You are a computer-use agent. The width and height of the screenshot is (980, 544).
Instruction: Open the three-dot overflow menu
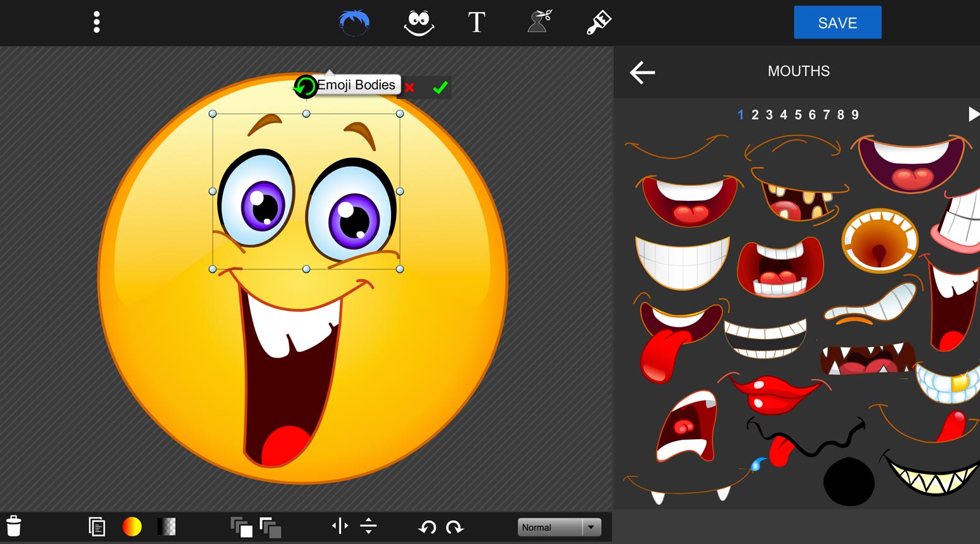tap(97, 21)
